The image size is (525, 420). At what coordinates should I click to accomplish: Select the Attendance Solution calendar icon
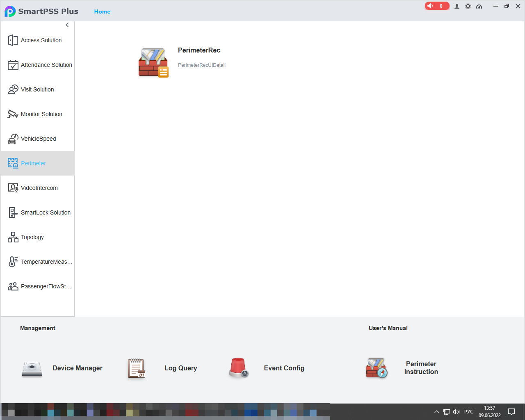click(x=13, y=65)
